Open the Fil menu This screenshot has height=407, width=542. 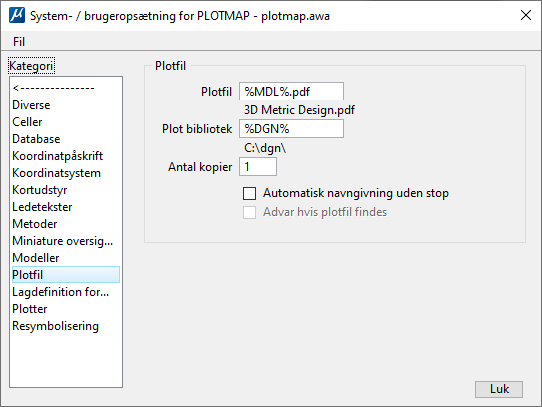click(x=19, y=42)
